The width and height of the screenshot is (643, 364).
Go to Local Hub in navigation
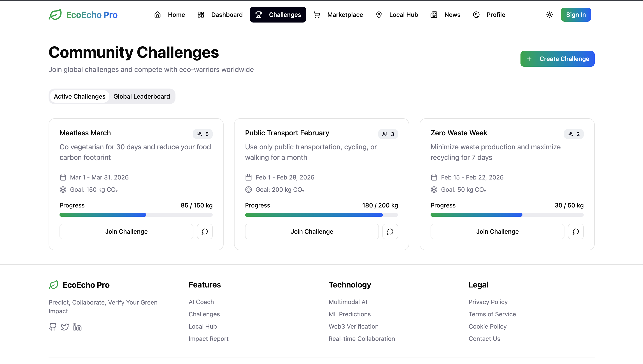[x=397, y=15]
